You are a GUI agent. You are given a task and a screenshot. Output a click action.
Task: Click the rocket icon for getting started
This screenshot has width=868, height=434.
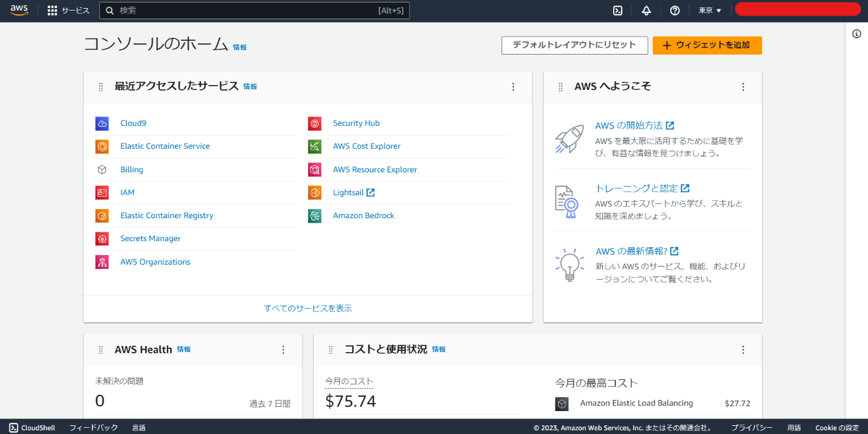click(570, 139)
